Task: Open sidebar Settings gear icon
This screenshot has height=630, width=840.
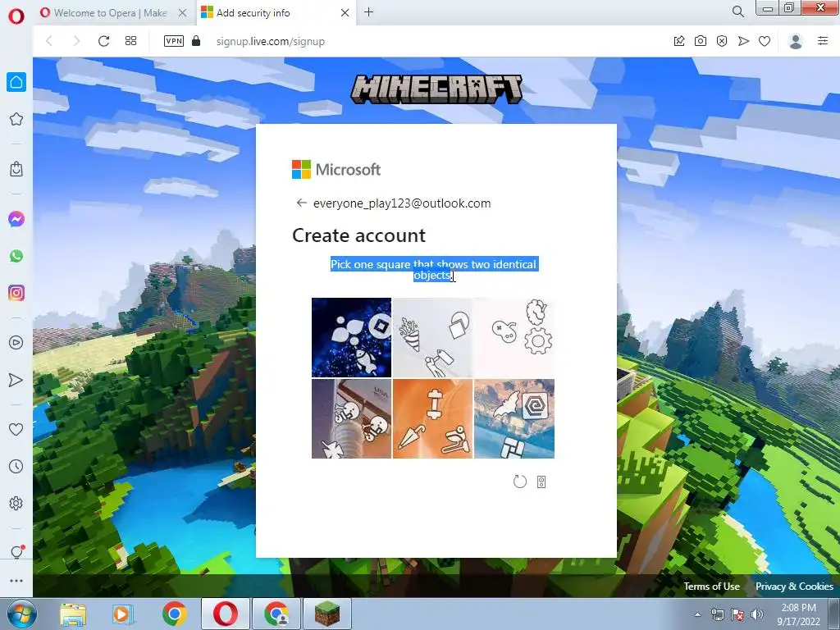Action: (16, 504)
